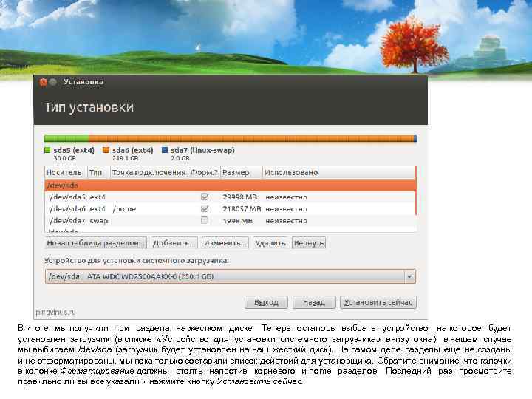
Task: Sort by the Носитель column header
Action: pyautogui.click(x=66, y=172)
